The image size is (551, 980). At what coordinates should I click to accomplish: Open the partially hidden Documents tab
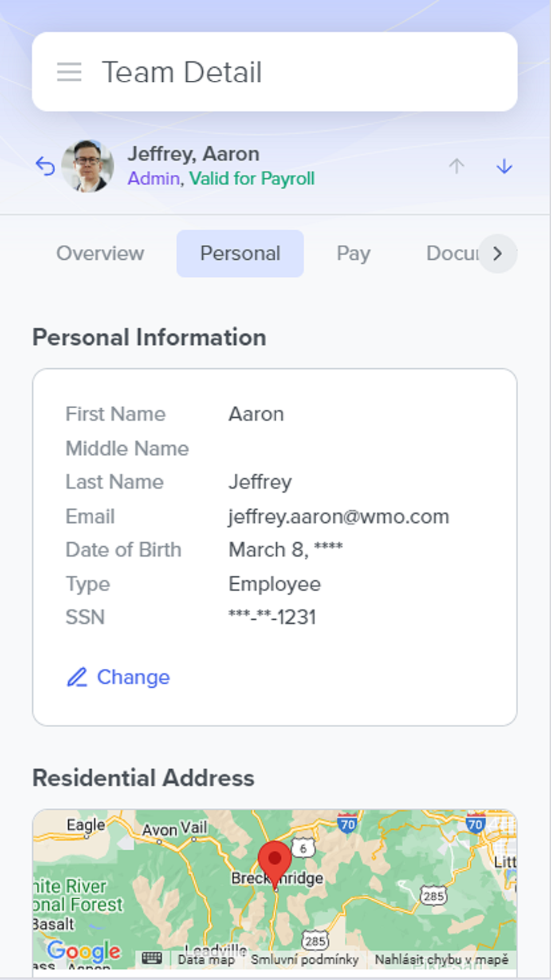click(453, 253)
